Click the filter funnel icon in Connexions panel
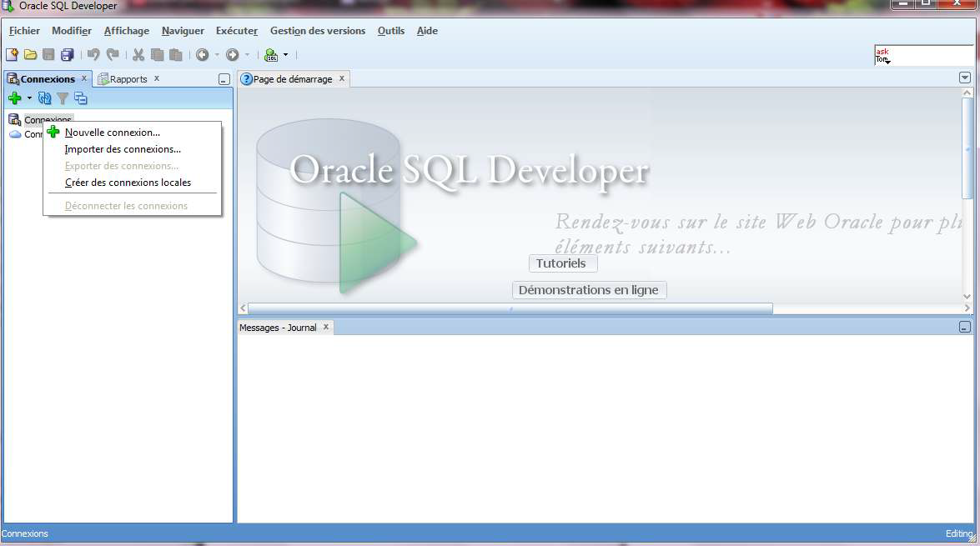The image size is (980, 546). click(x=63, y=98)
